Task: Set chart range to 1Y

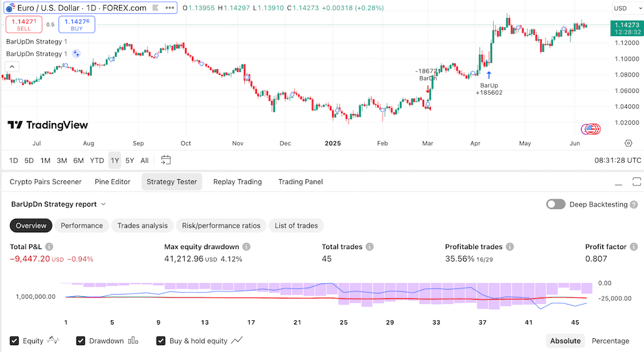Action: 115,160
